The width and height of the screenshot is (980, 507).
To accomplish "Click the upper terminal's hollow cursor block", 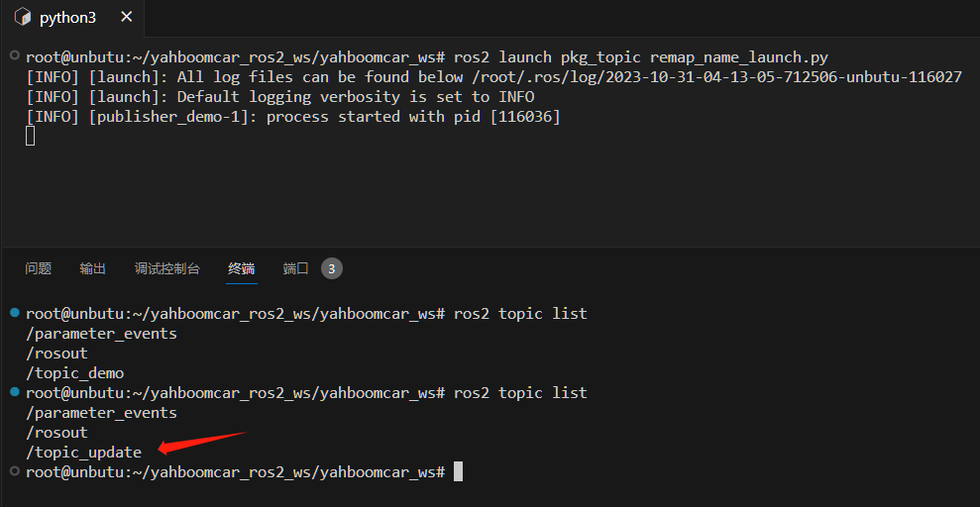I will point(30,136).
